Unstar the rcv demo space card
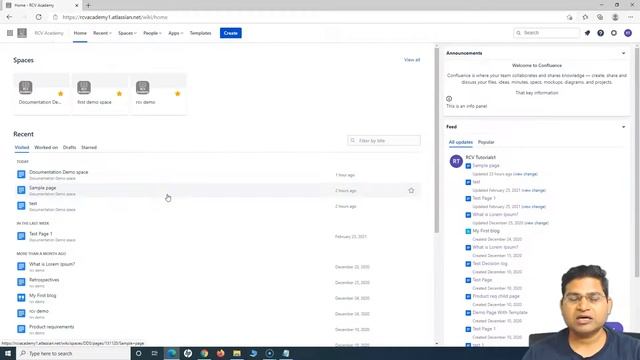This screenshot has height=360, width=640. (178, 94)
